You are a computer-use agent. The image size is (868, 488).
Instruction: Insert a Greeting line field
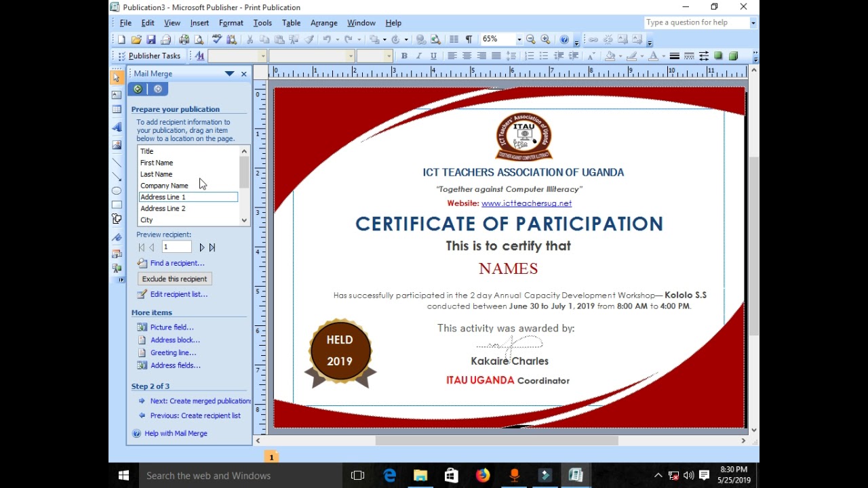(173, 353)
